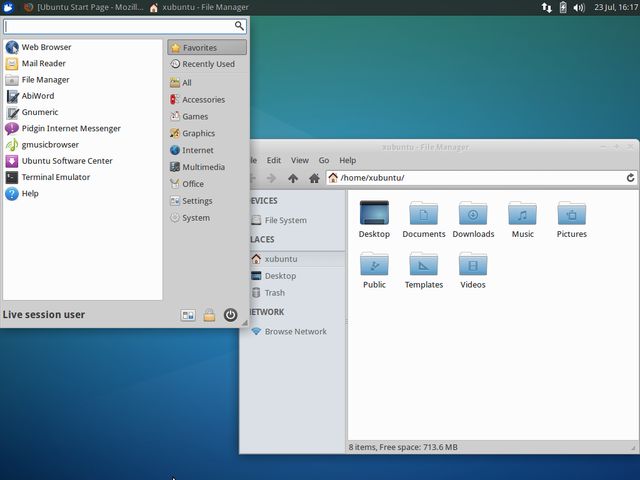The width and height of the screenshot is (640, 480).
Task: Select xubuntu home in Places sidebar
Action: tap(298, 259)
